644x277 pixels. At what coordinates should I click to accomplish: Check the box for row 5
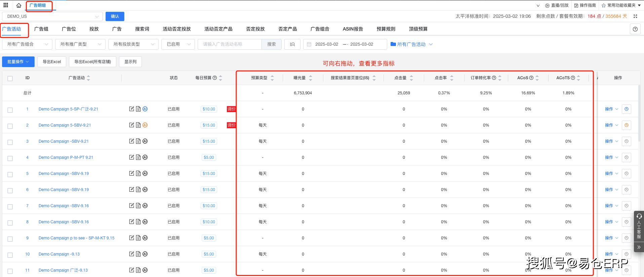tap(10, 175)
